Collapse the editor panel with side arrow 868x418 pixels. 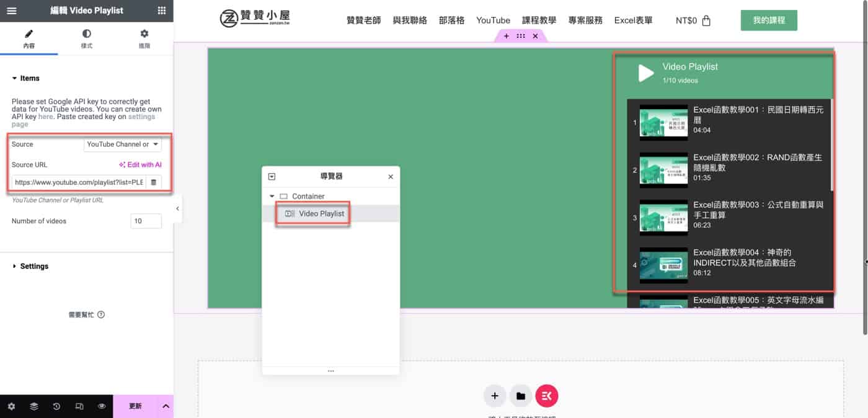point(177,209)
